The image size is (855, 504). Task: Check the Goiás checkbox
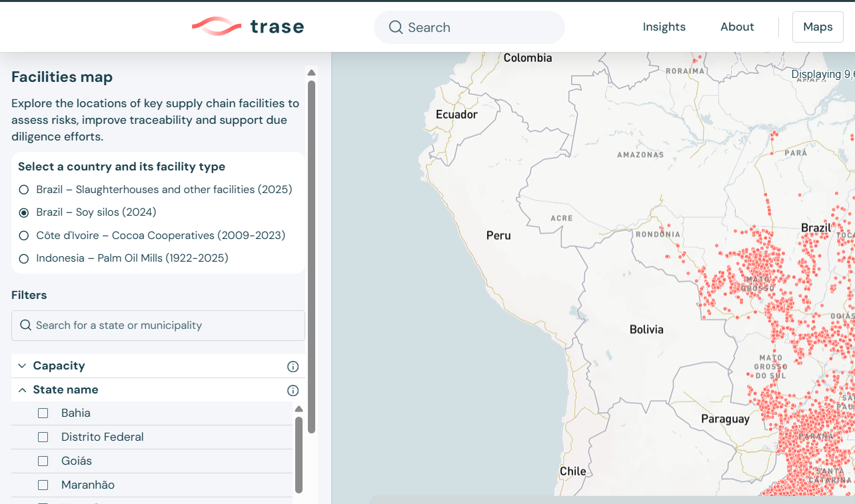pyautogui.click(x=43, y=461)
